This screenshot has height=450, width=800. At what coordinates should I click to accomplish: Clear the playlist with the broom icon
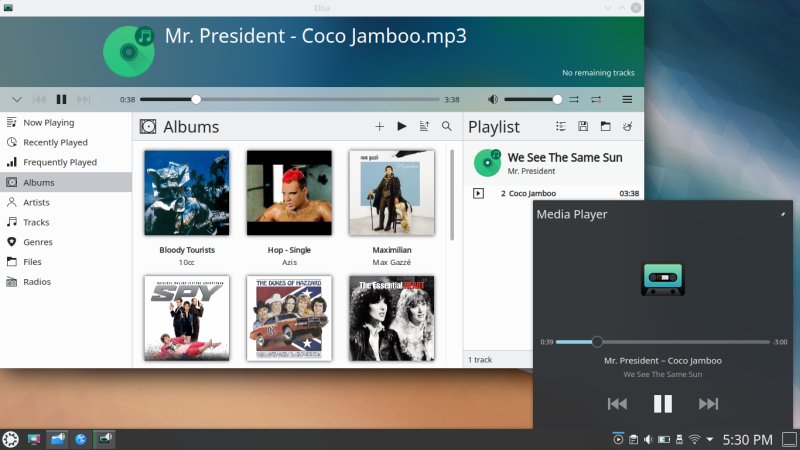[628, 126]
